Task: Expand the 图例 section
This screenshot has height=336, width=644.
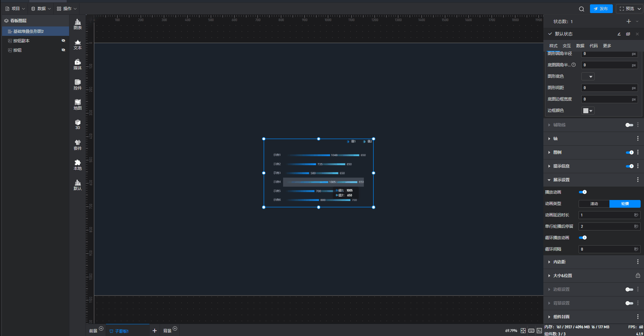Action: (549, 152)
